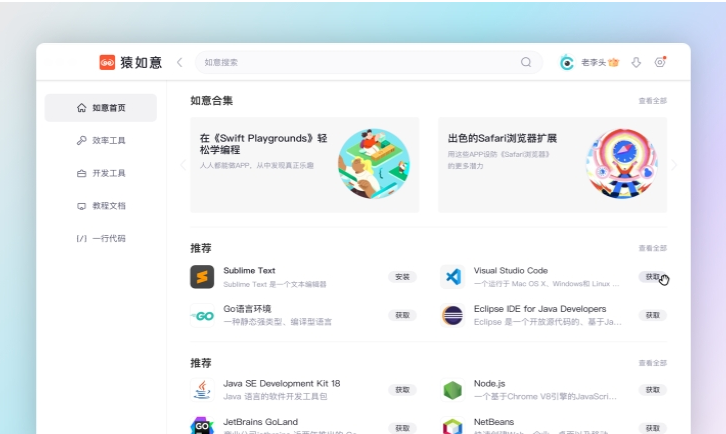Image resolution: width=726 pixels, height=434 pixels.
Task: Click the Go语言环境 icon
Action: click(x=202, y=315)
